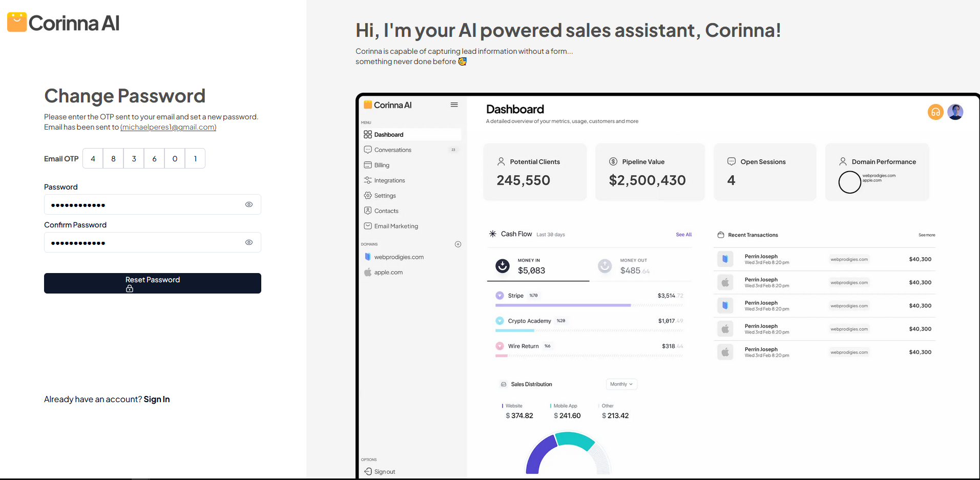Click the Corinna AI logo icon
The width and height of the screenshot is (980, 480).
pyautogui.click(x=17, y=22)
